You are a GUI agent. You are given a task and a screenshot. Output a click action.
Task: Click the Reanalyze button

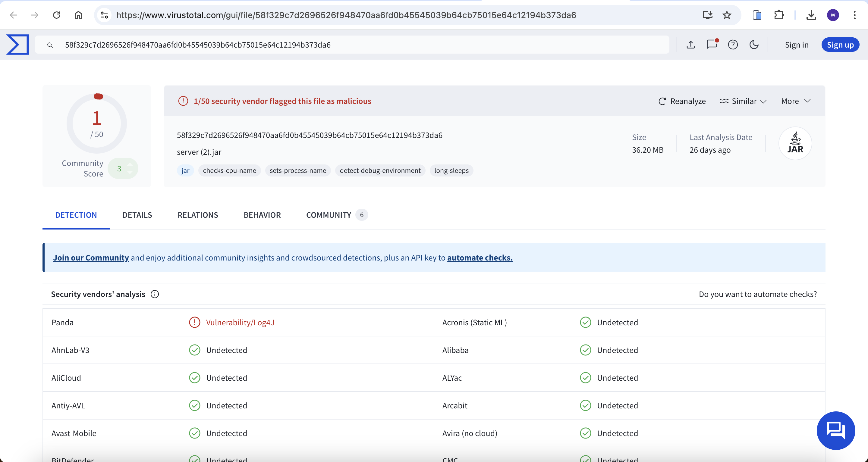[x=682, y=101]
